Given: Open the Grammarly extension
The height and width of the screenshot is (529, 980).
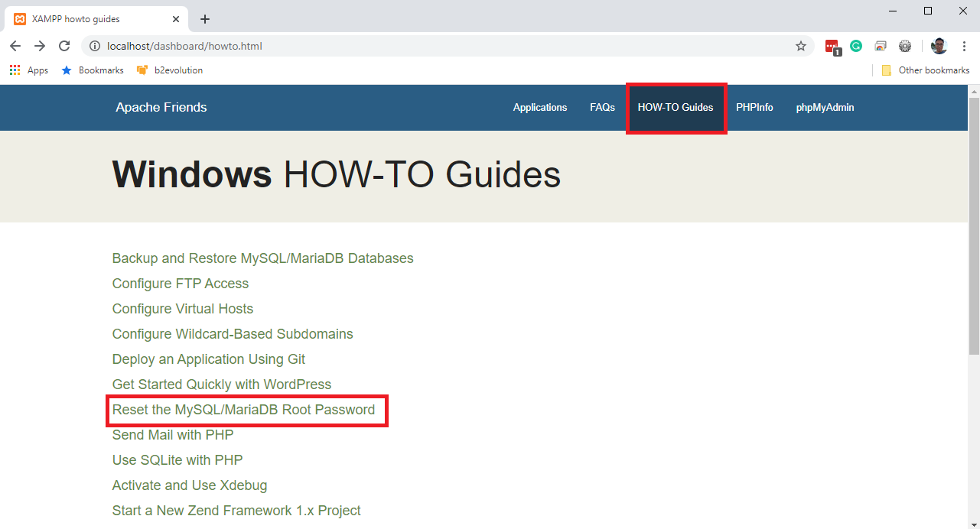Looking at the screenshot, I should click(x=856, y=46).
